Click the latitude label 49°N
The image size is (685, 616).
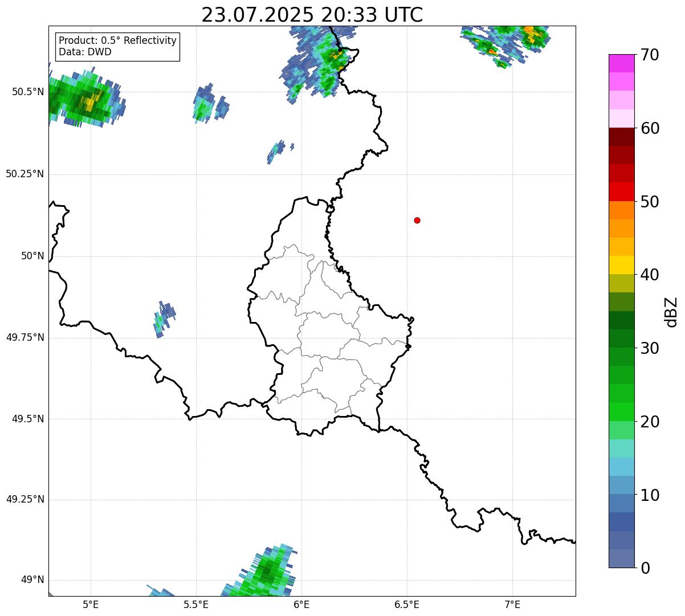[x=32, y=580]
